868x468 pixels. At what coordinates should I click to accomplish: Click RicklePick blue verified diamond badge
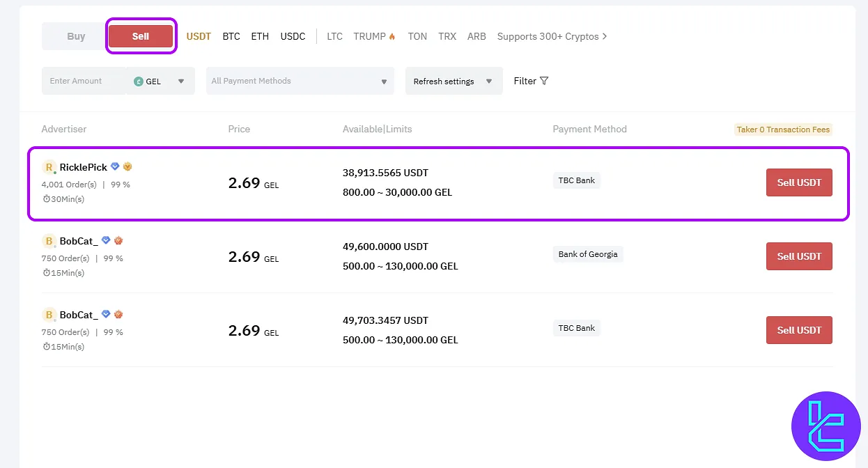[x=116, y=166]
